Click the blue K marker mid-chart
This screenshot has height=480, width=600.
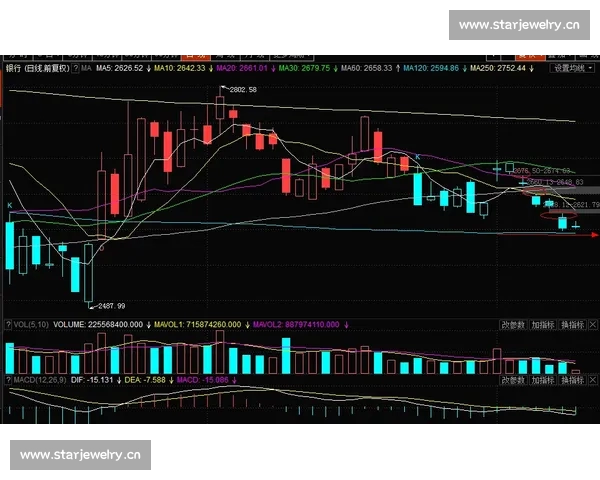click(x=417, y=158)
